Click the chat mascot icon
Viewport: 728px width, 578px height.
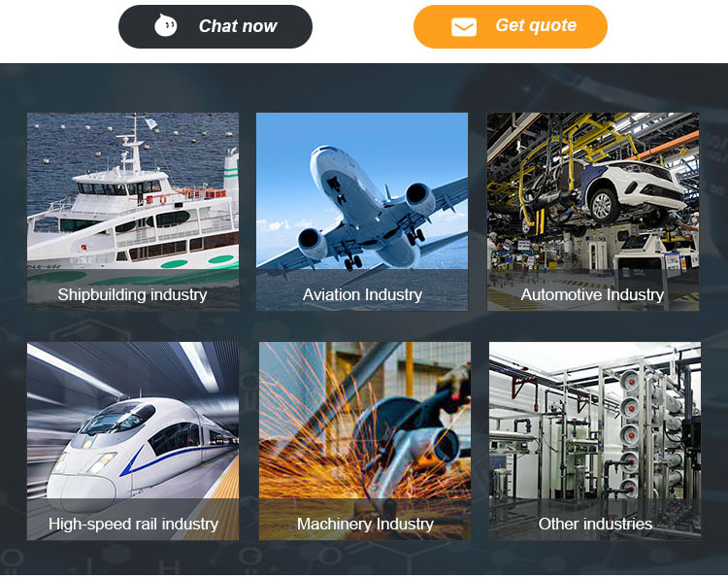click(x=165, y=25)
